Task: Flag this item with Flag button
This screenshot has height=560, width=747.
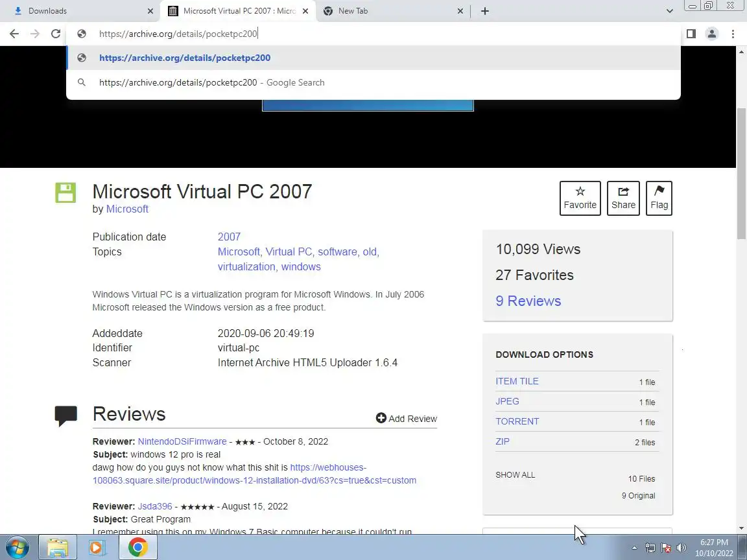Action: coord(659,198)
